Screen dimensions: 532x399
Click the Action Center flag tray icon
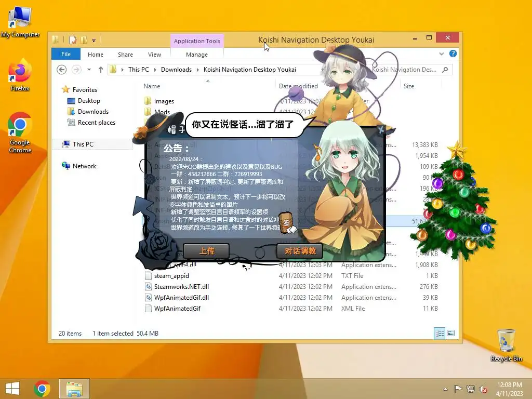pos(458,389)
